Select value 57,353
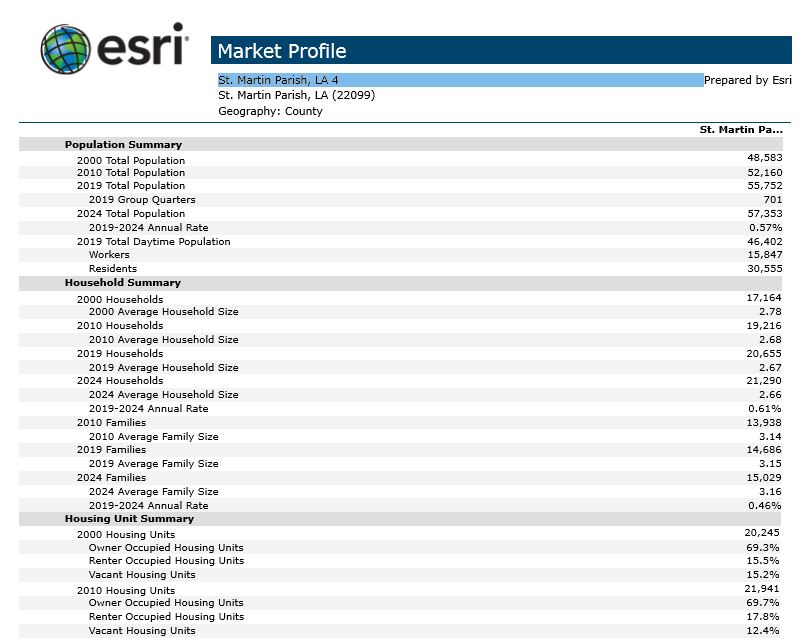Image resolution: width=809 pixels, height=640 pixels. pyautogui.click(x=765, y=214)
